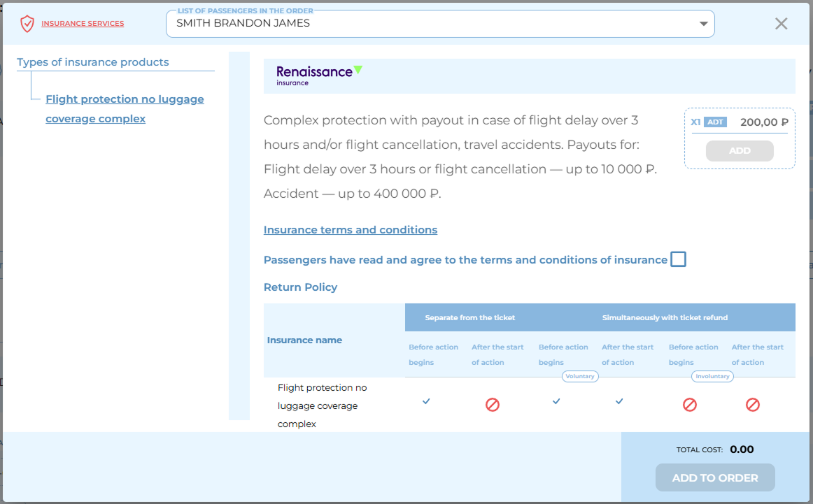Click the Involuntary refund tag

(712, 376)
